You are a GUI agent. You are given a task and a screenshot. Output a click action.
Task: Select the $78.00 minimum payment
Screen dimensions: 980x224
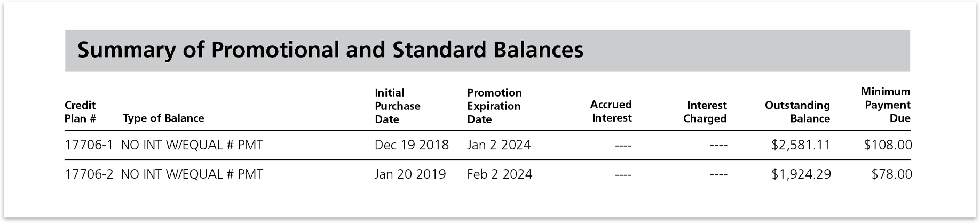[891, 174]
